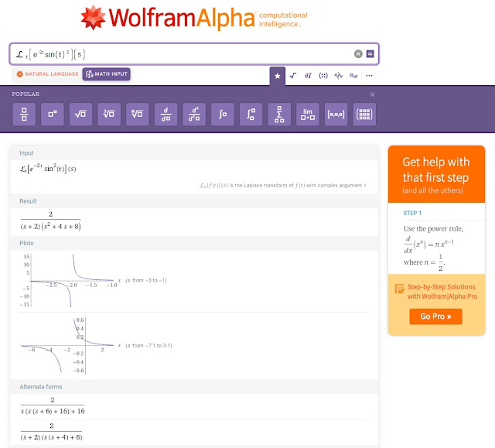Insert an nth root template
The image size is (495, 448).
[x=138, y=115]
